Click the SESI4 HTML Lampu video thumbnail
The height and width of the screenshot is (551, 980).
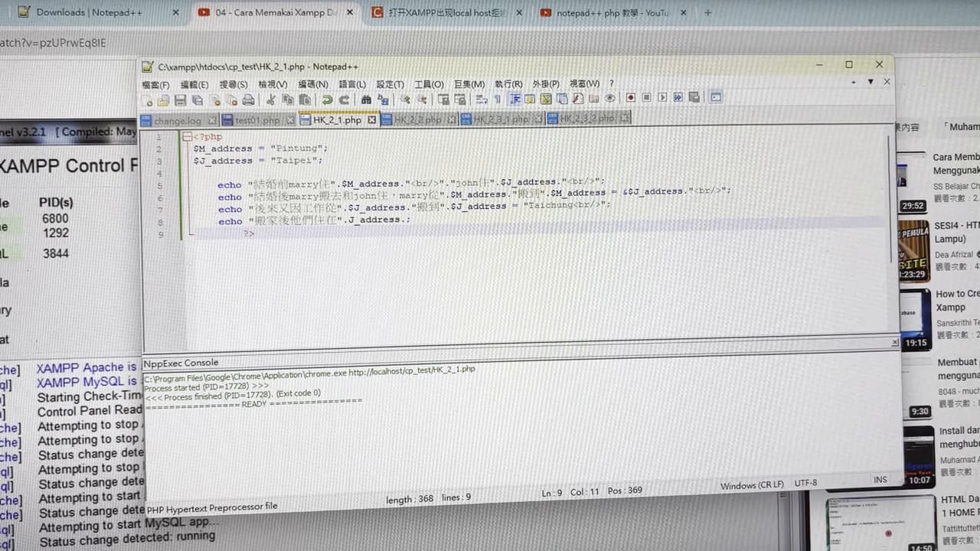[x=913, y=251]
